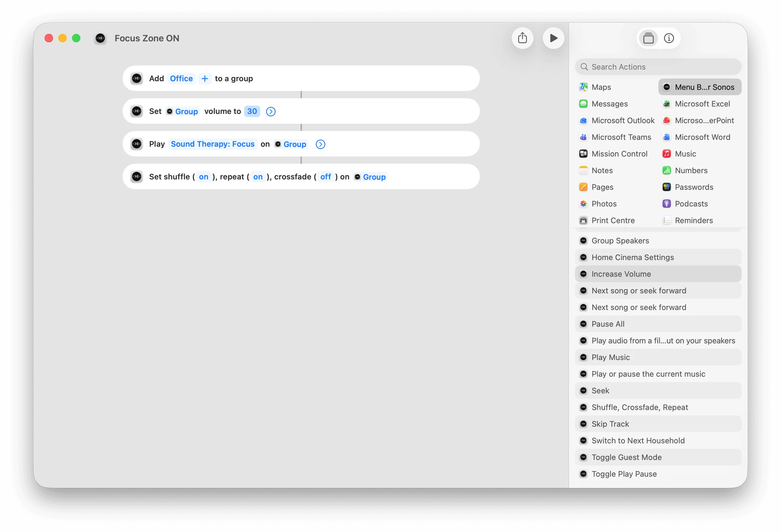Toggle the repeat on value

click(258, 177)
